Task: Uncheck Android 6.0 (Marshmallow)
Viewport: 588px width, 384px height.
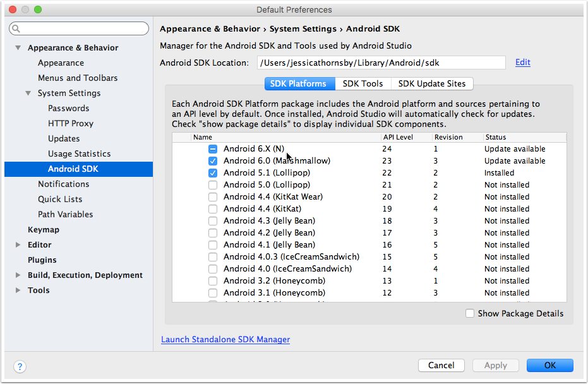Action: point(213,161)
